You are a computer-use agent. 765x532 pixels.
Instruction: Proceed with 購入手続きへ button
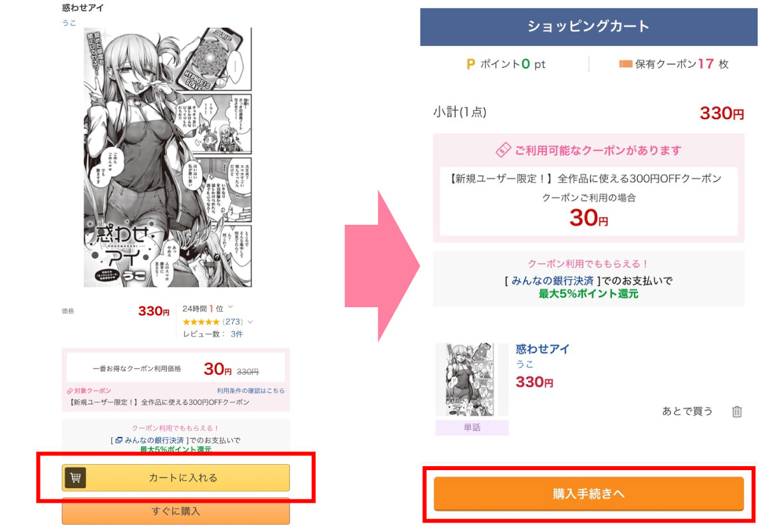point(589,493)
